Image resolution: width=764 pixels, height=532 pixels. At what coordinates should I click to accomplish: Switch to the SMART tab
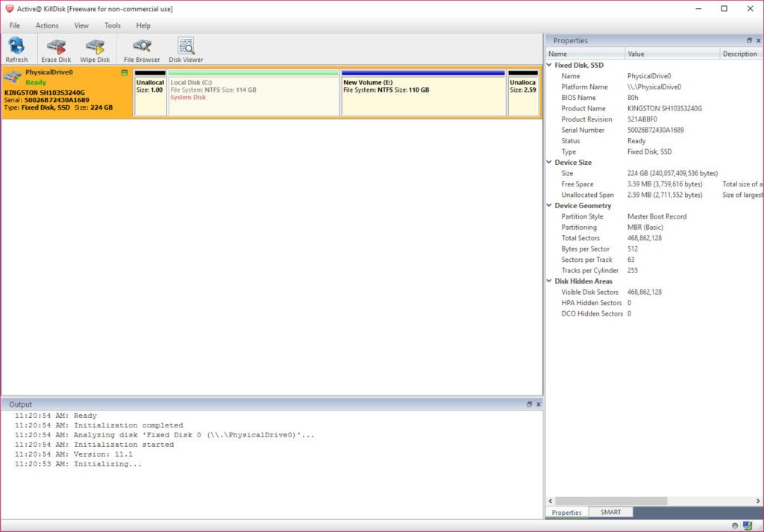click(x=610, y=512)
